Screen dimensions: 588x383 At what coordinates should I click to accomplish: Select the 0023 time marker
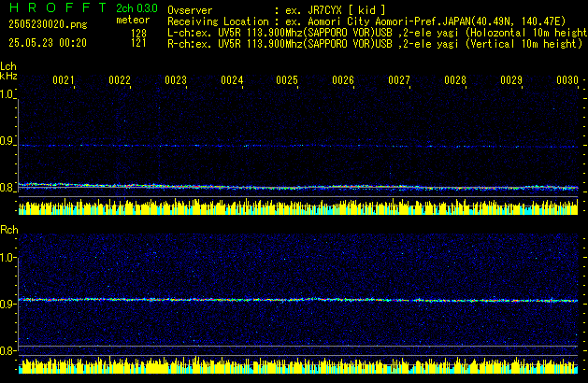point(176,80)
